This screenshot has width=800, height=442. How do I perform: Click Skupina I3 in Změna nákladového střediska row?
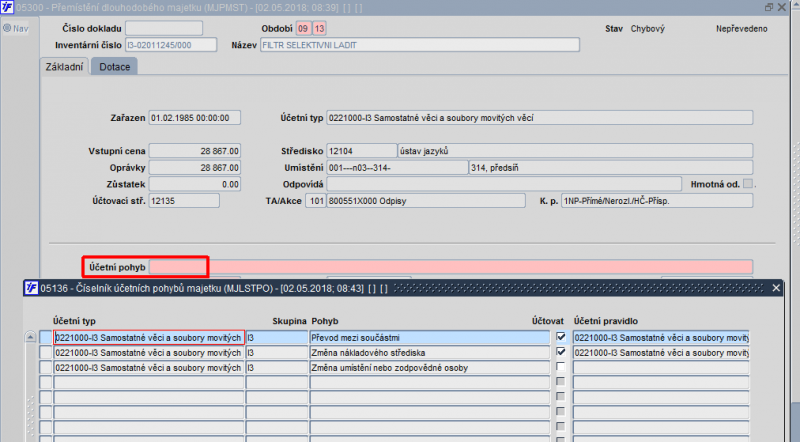[x=277, y=353]
